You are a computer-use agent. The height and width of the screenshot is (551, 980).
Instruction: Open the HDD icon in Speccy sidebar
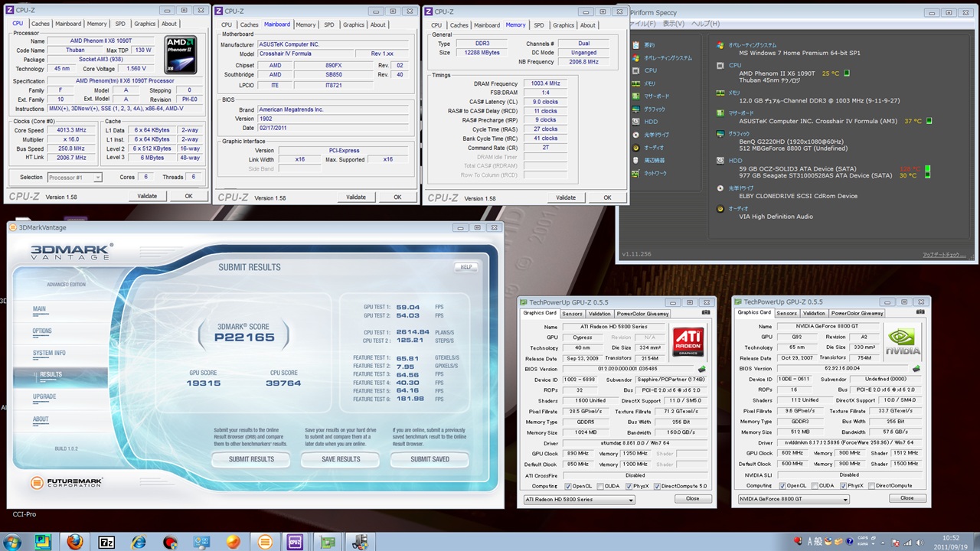click(635, 122)
